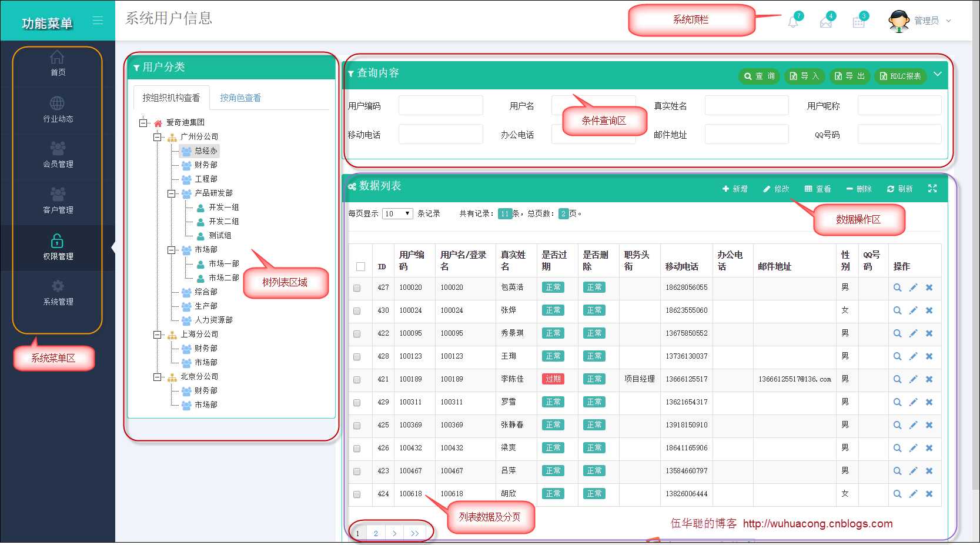
Task: Check the row checkbox for ID 429
Action: pos(357,403)
